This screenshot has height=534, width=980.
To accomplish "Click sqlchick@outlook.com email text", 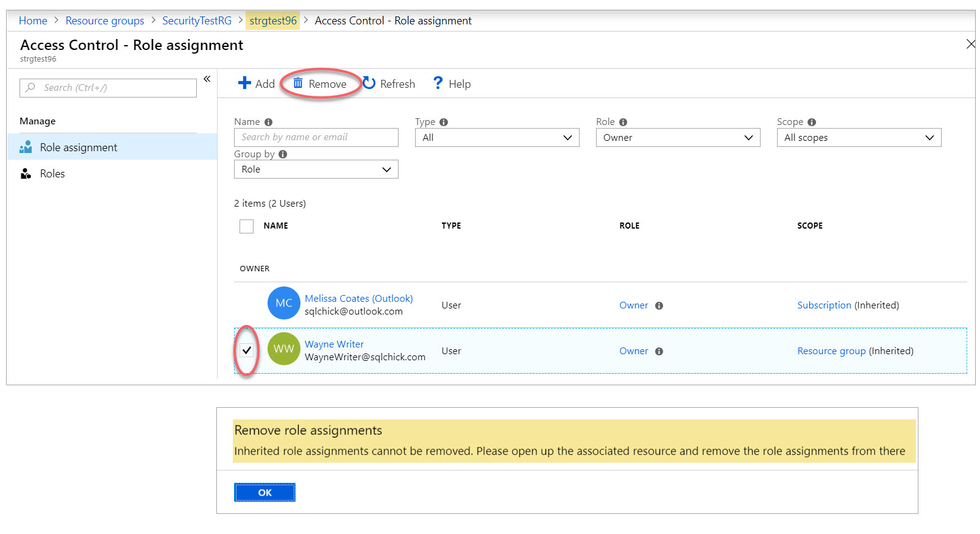I will (x=353, y=311).
